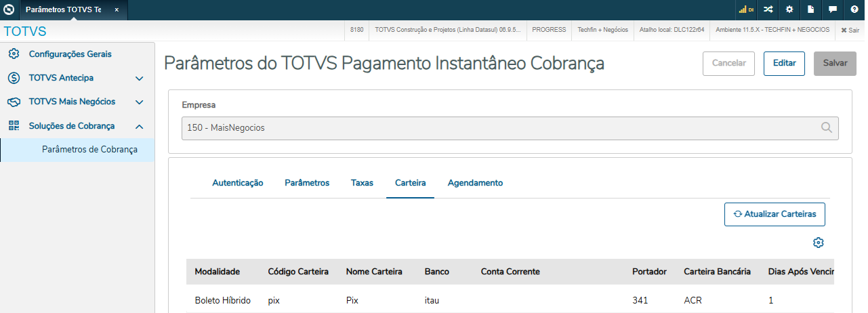Click the Sair logout link
This screenshot has height=313, width=868.
850,30
